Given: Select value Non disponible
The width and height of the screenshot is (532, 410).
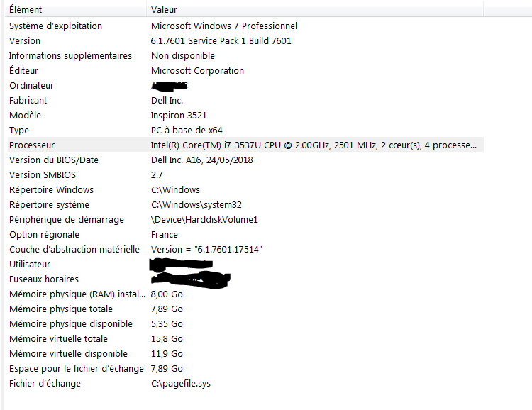Looking at the screenshot, I should [183, 56].
